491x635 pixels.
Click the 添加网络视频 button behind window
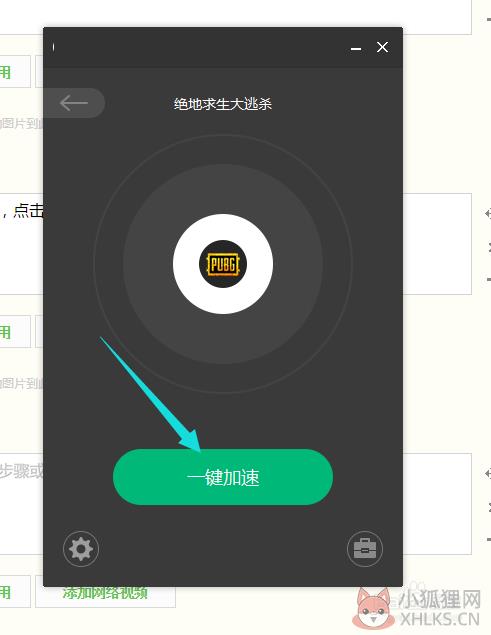click(x=105, y=594)
